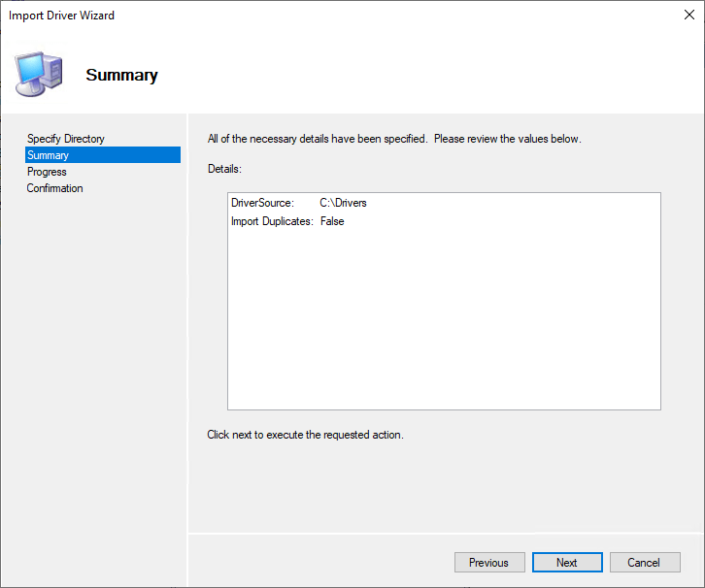Select the False value for Import Duplicates

[x=332, y=221]
